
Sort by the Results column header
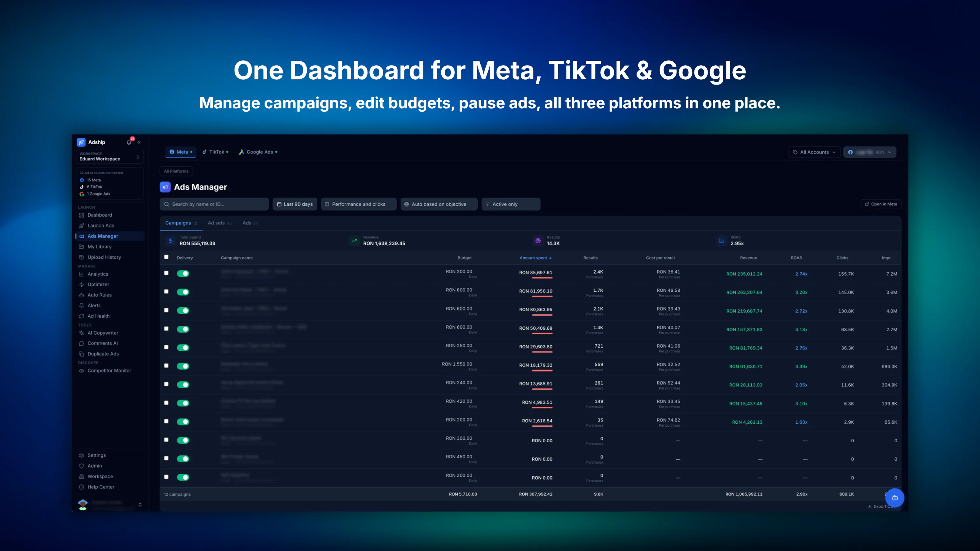click(x=590, y=258)
